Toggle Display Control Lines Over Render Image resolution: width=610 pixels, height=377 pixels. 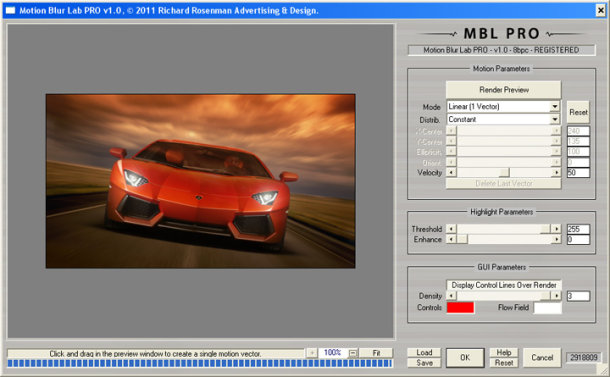point(503,285)
